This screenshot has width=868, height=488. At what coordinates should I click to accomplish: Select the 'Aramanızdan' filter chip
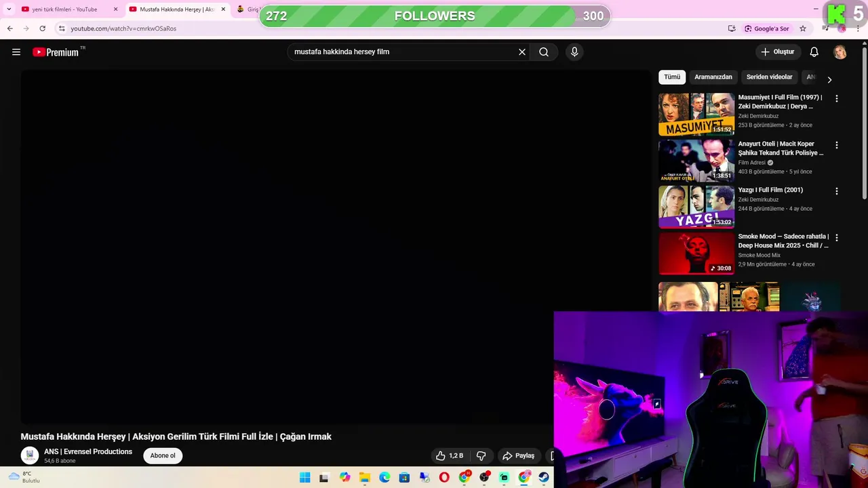pyautogui.click(x=713, y=77)
